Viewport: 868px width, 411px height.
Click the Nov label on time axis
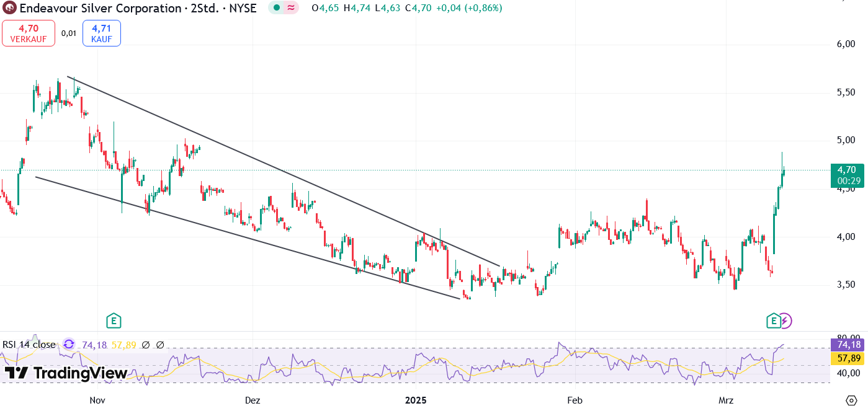pos(97,400)
